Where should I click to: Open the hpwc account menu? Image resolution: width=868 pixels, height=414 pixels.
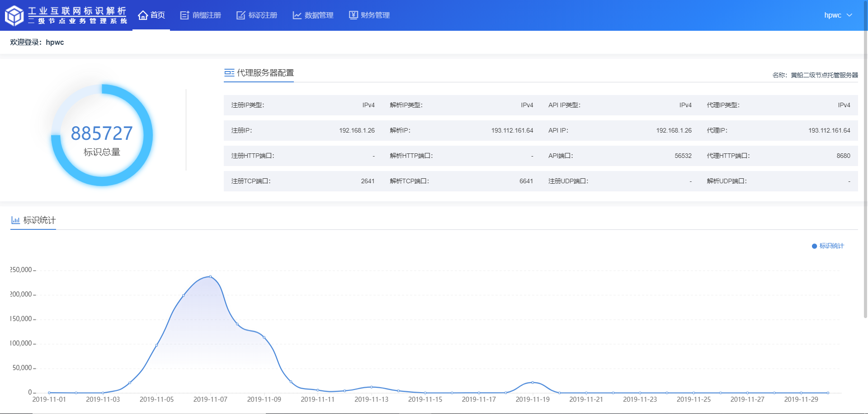point(832,15)
